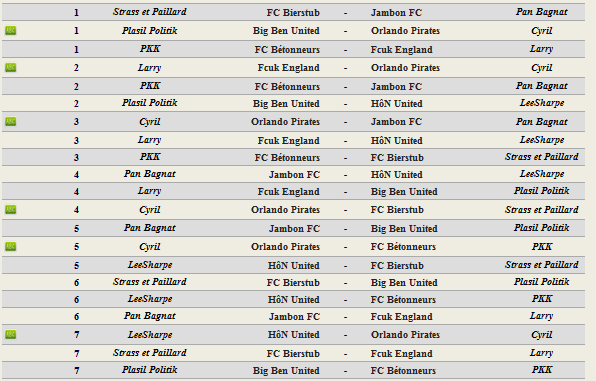Screen dimensions: 596x381
Task: Open FC Bierstub team in first row
Action: click(293, 13)
